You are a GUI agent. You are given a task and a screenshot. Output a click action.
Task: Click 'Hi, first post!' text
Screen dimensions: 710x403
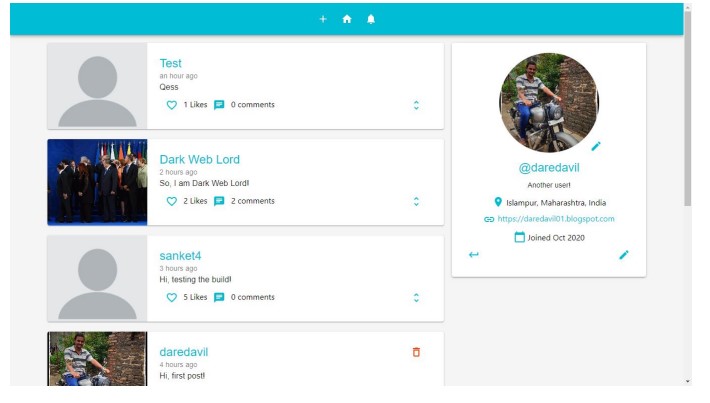182,376
